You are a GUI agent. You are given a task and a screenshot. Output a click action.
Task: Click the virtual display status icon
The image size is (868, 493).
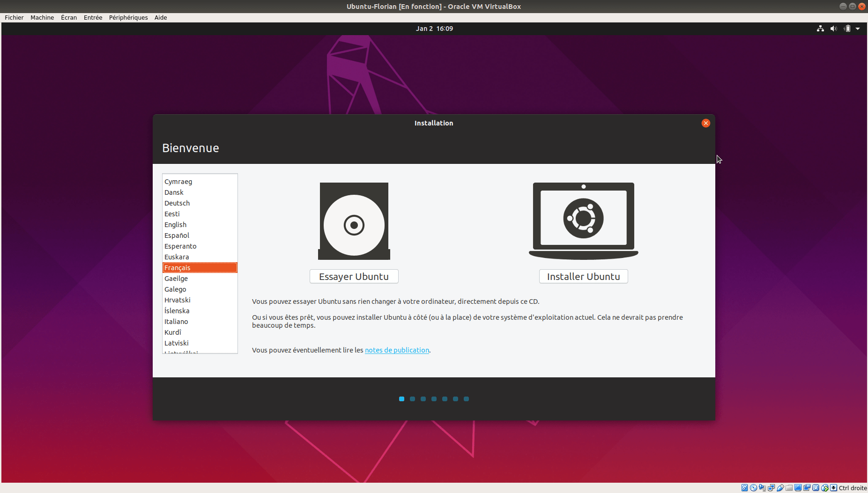tap(798, 488)
